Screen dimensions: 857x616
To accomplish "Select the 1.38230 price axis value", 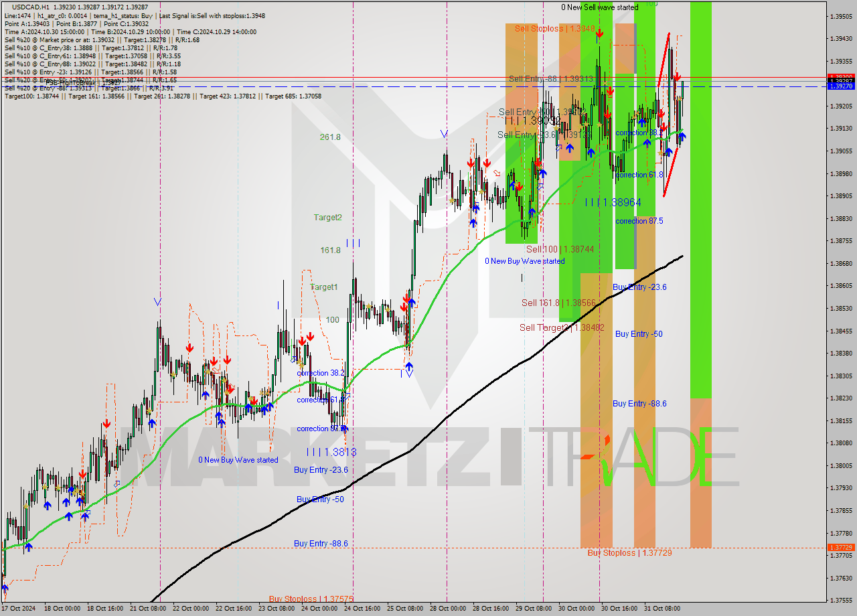I will coord(840,398).
